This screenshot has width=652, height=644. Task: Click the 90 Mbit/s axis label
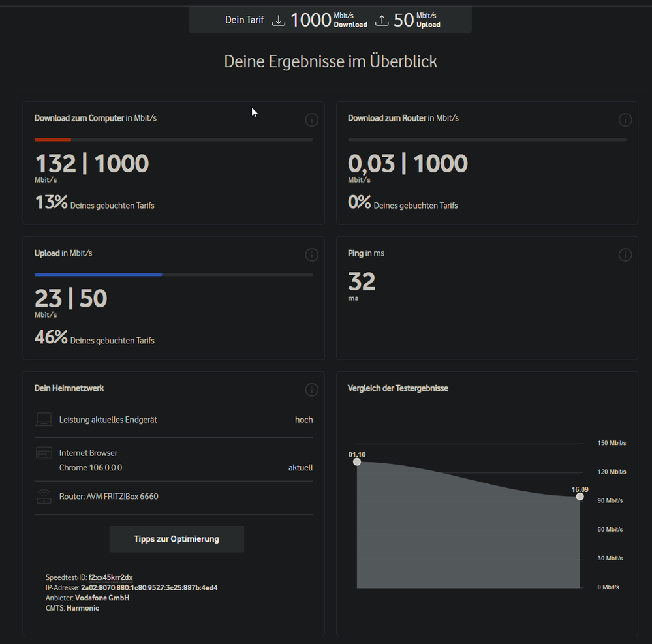[610, 500]
